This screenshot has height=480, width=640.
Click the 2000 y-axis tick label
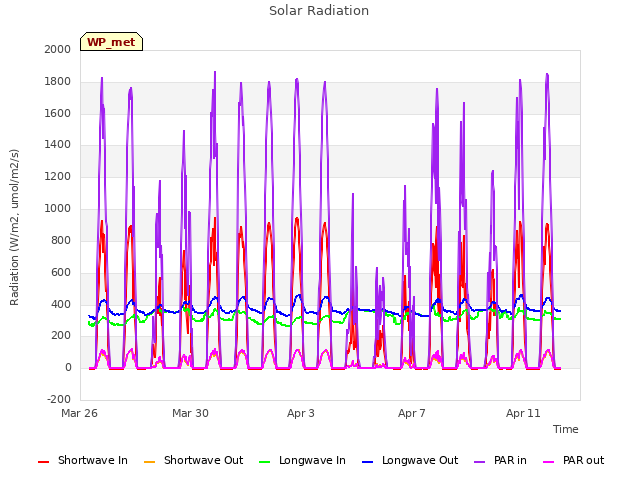58,49
